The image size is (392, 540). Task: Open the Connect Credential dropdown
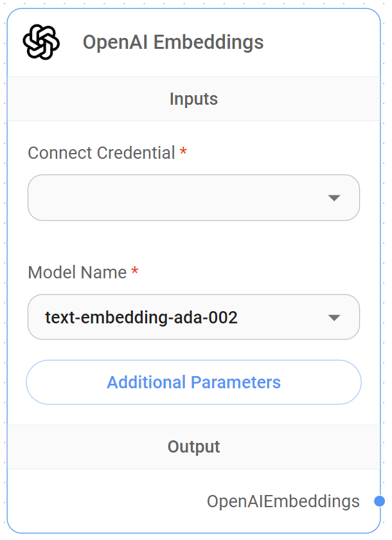[x=193, y=197]
